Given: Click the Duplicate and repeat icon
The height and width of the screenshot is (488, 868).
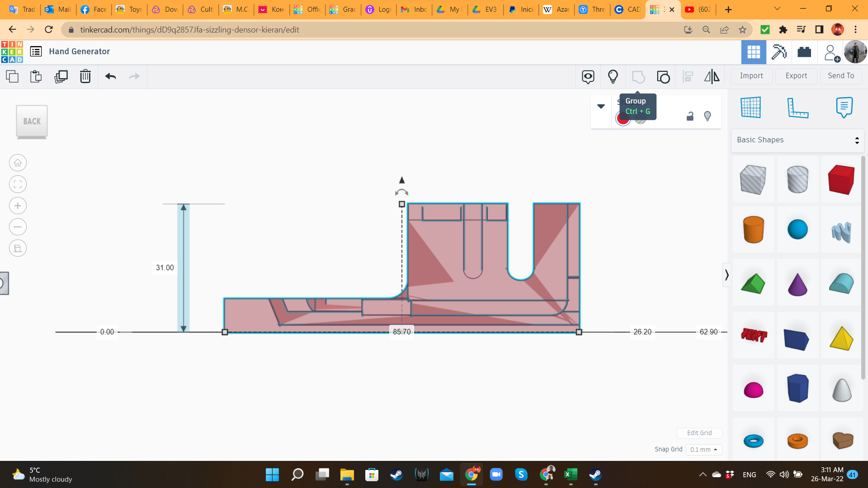Looking at the screenshot, I should point(61,76).
